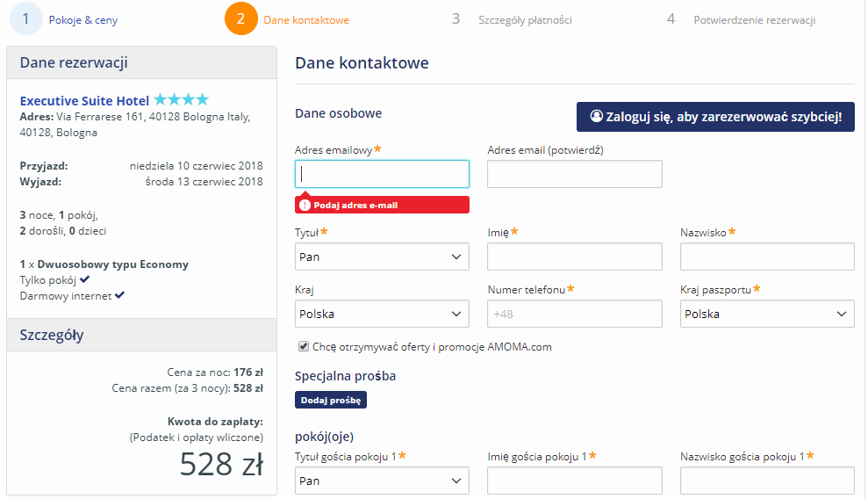Click the hotel's star rating icons
The image size is (868, 499).
click(181, 99)
